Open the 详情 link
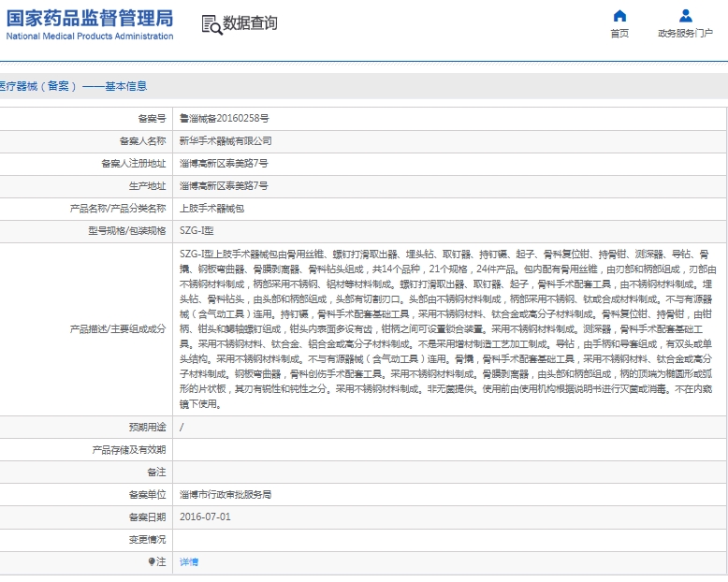This screenshot has height=582, width=728. [189, 562]
